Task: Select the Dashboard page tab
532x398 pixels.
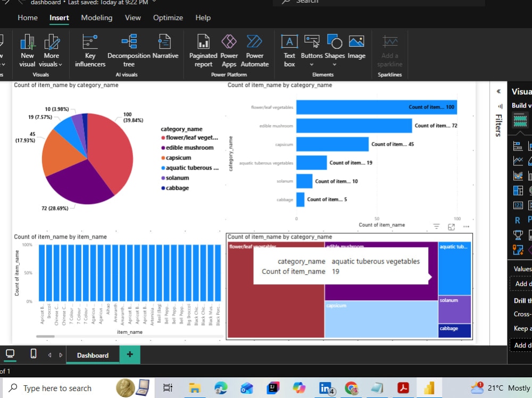Action: [x=93, y=355]
